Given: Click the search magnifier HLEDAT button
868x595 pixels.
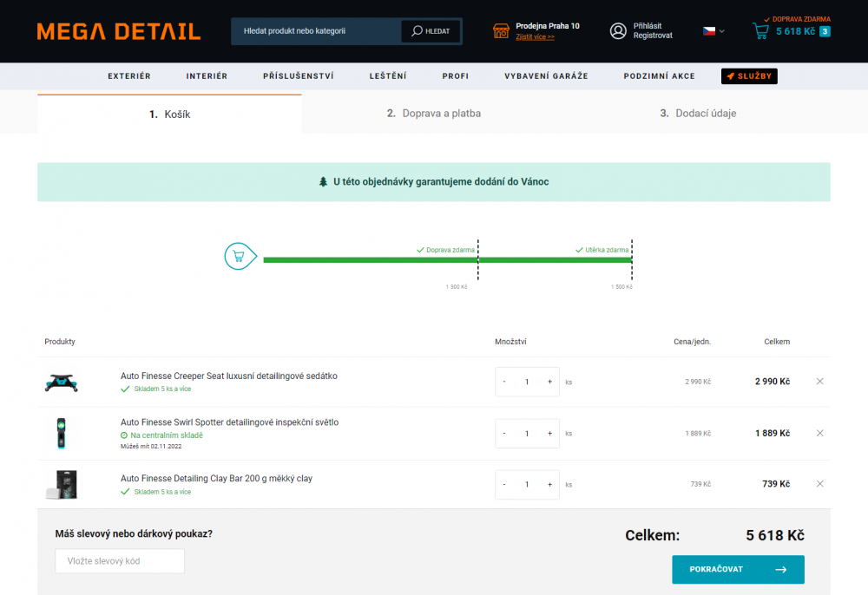Looking at the screenshot, I should (431, 31).
